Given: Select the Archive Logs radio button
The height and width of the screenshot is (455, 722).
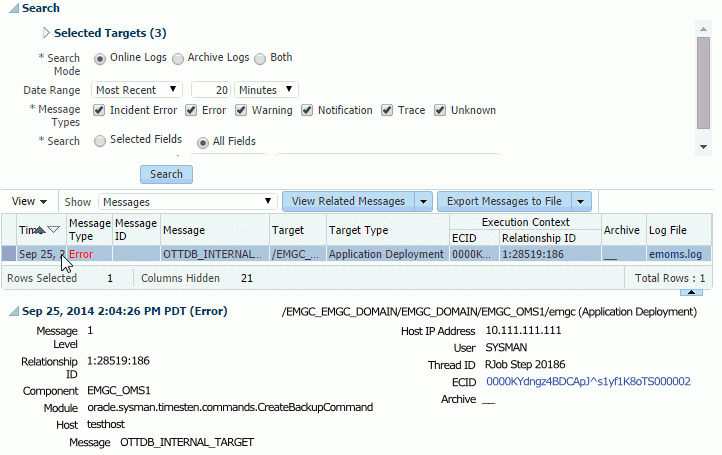Looking at the screenshot, I should click(178, 58).
